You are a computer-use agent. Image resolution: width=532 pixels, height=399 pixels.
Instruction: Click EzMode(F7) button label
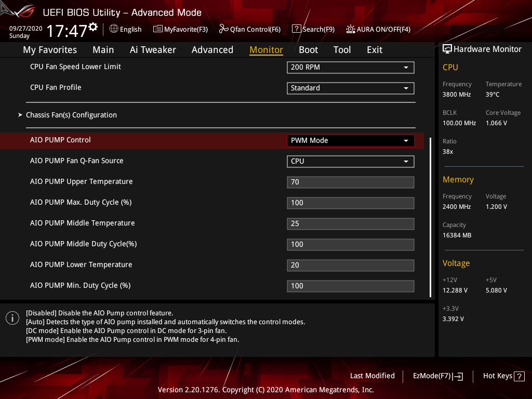click(x=432, y=376)
